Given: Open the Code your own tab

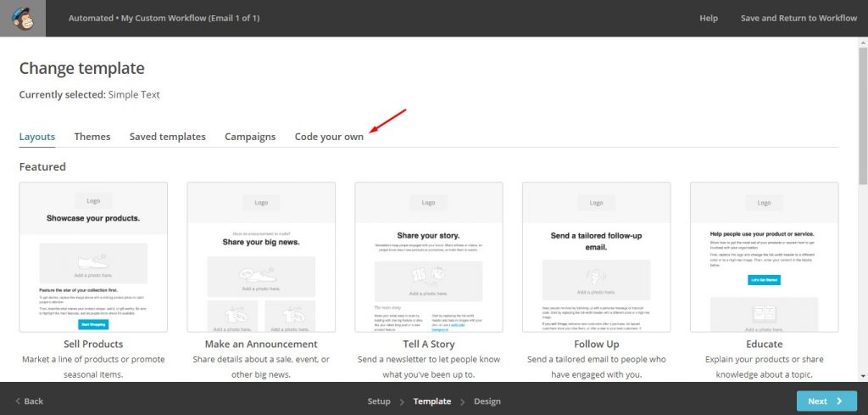Looking at the screenshot, I should point(330,137).
